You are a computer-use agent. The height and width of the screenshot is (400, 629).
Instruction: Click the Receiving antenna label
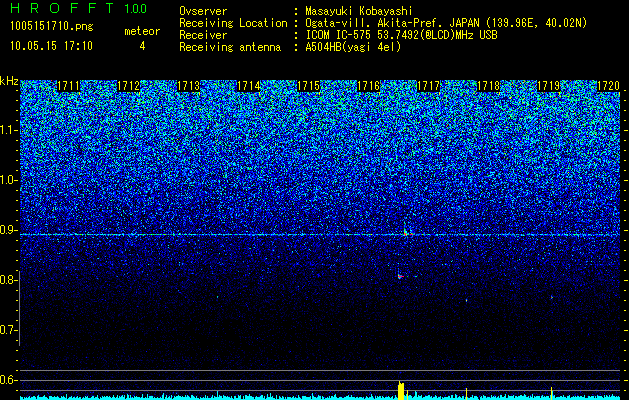[x=230, y=47]
